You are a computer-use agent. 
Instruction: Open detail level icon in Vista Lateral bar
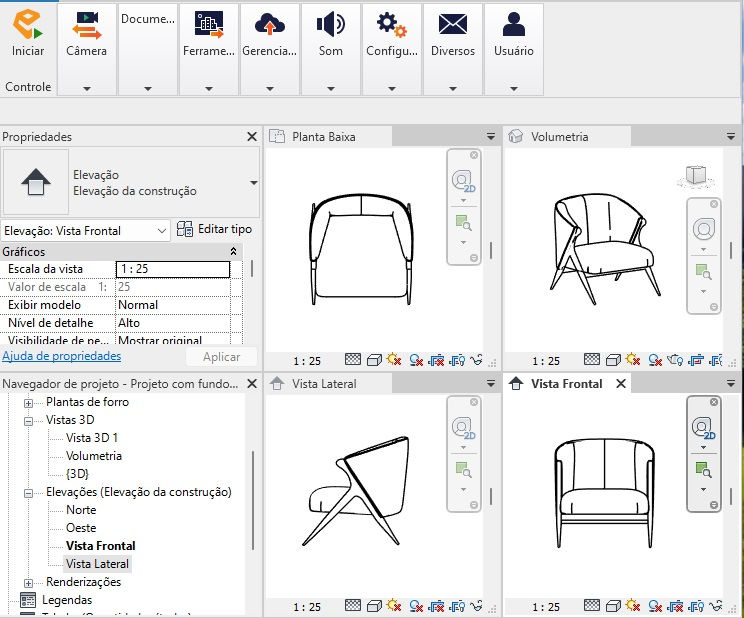[353, 606]
